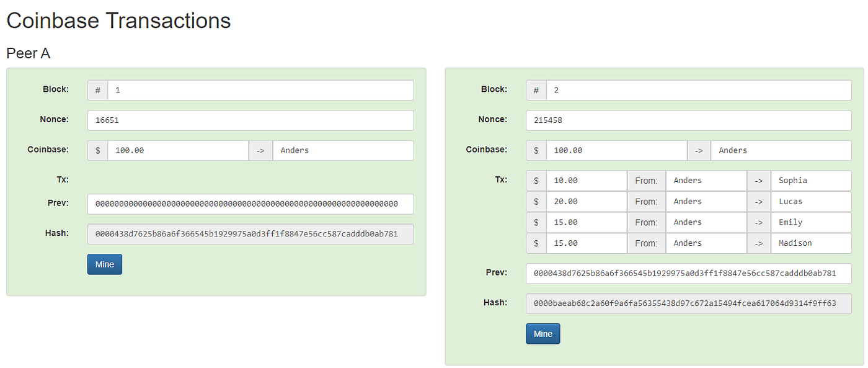Edit Block 2 coinbase amount 100.00
This screenshot has width=868, height=368.
(x=617, y=150)
